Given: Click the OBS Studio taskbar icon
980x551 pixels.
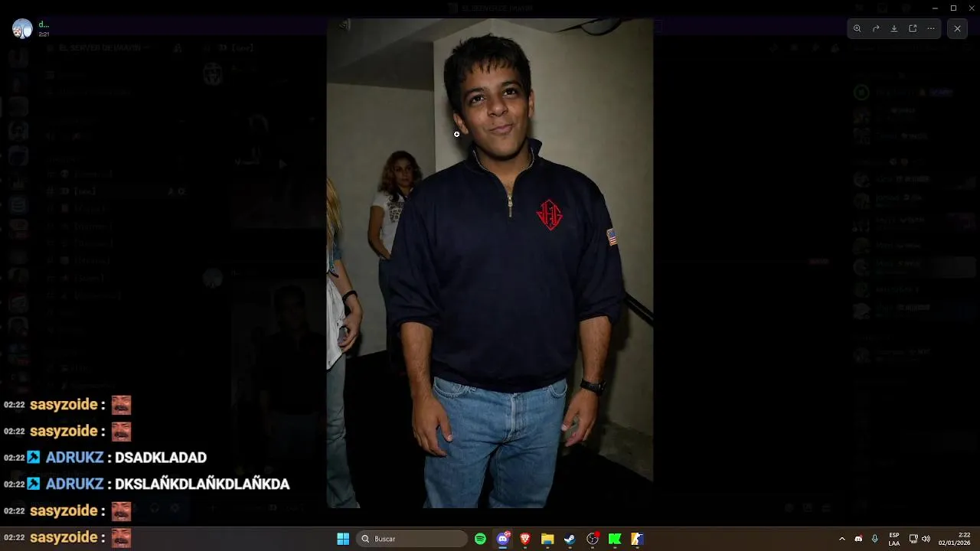Looking at the screenshot, I should click(593, 539).
